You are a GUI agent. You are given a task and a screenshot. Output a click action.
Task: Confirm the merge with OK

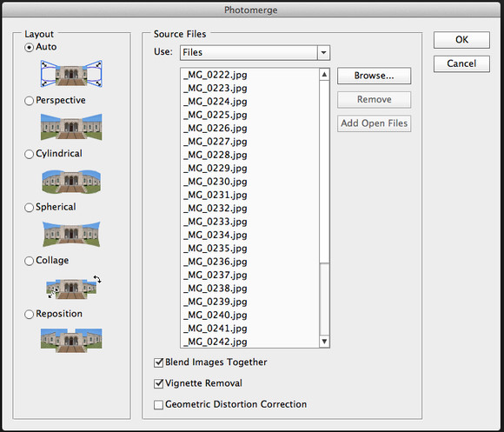tap(461, 40)
